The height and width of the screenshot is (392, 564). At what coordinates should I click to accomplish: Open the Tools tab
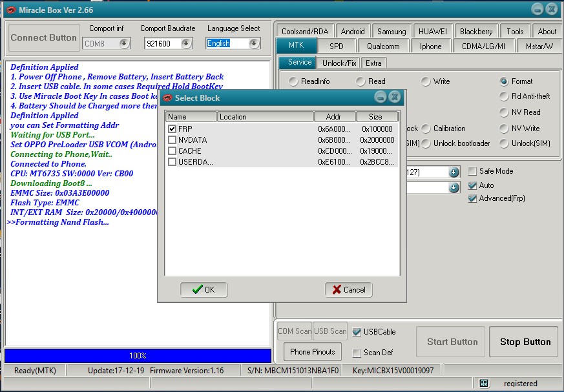(x=515, y=31)
